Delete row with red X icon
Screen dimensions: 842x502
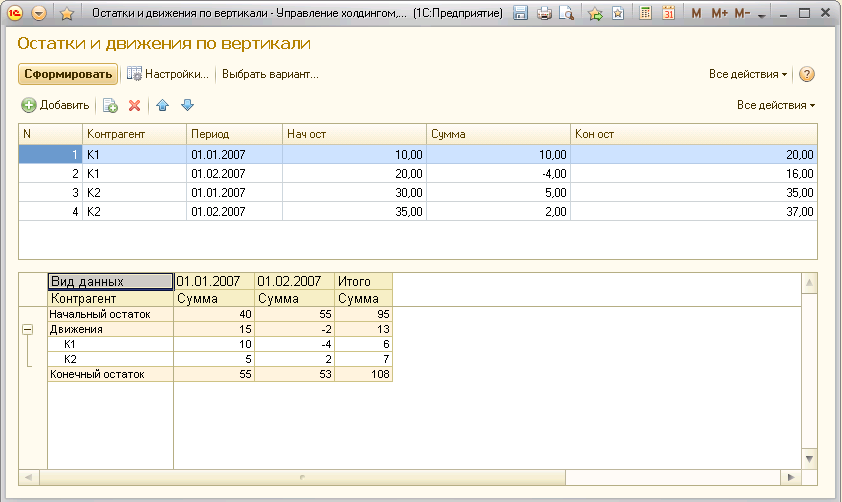pyautogui.click(x=134, y=105)
